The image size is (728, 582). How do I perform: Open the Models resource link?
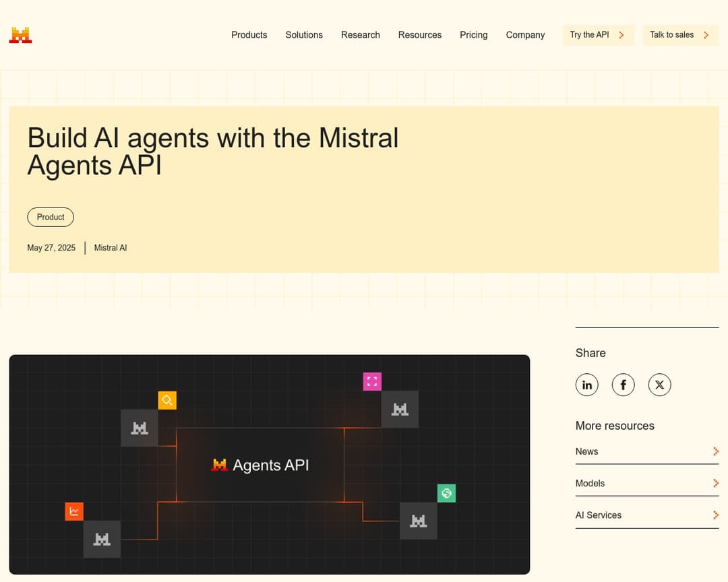click(x=590, y=483)
